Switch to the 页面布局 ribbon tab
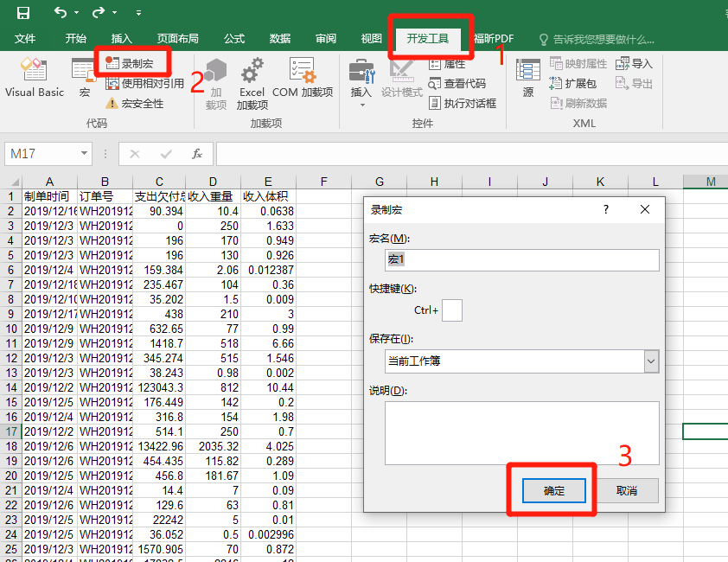Screen dimensions: 728x562 [x=178, y=39]
